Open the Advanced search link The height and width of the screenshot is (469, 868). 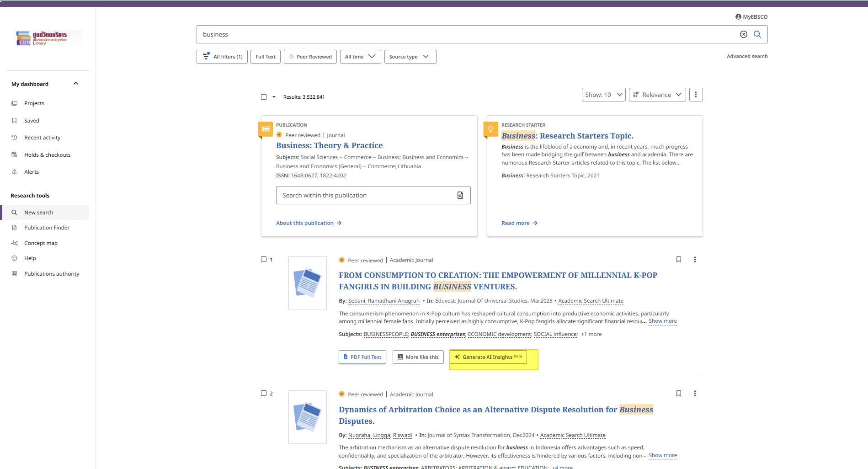747,56
